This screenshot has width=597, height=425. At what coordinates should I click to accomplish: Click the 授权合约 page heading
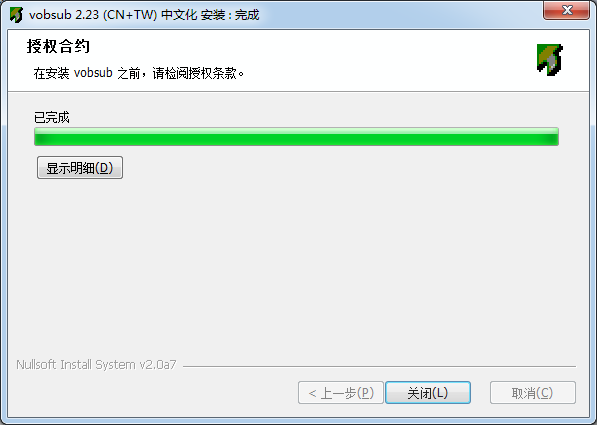(x=58, y=46)
